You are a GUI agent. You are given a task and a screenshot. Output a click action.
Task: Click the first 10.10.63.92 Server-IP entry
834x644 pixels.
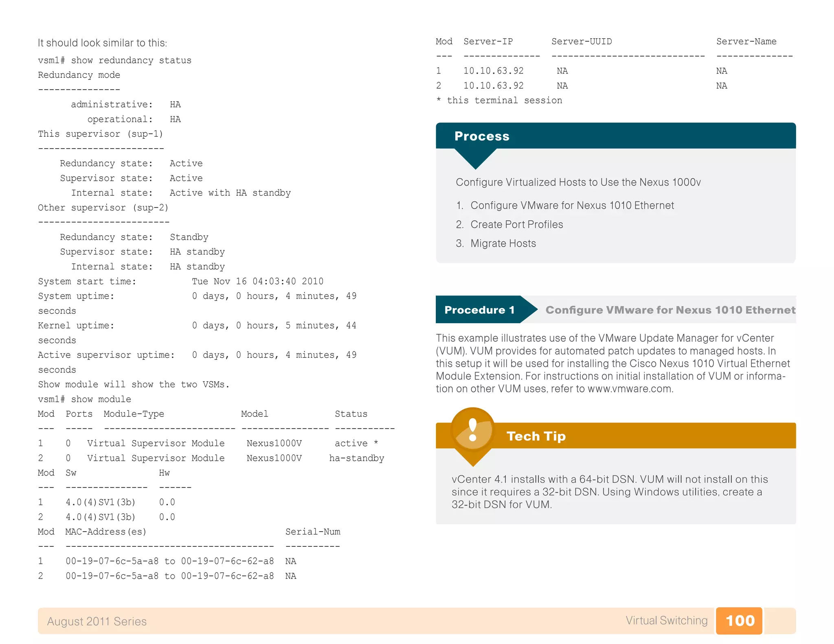[x=493, y=71]
